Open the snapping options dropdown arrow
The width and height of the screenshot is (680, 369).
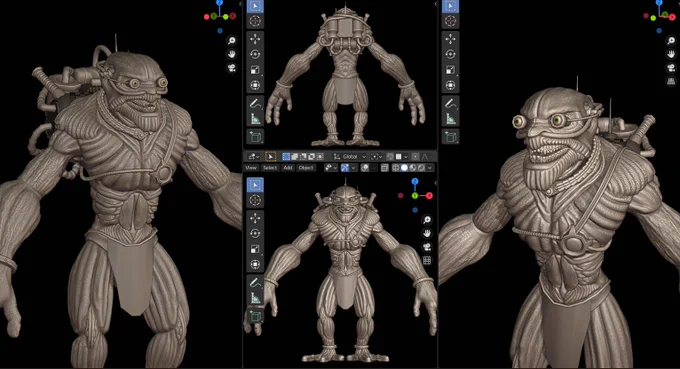click(x=406, y=157)
